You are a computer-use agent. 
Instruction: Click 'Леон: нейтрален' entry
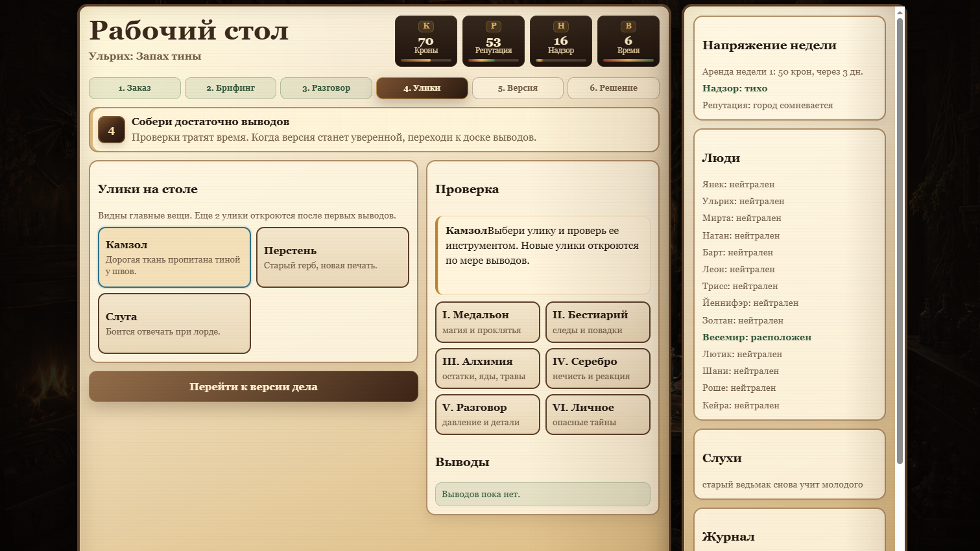(739, 269)
